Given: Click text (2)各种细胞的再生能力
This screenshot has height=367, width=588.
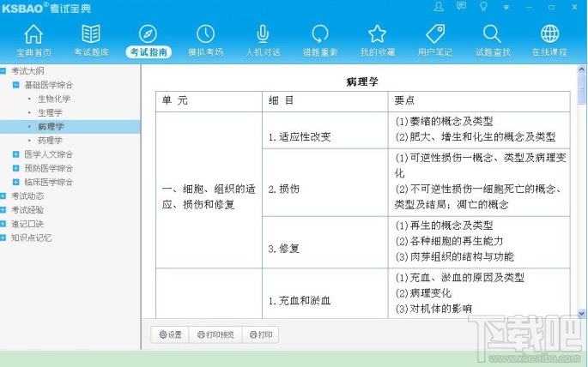Looking at the screenshot, I should (449, 241).
